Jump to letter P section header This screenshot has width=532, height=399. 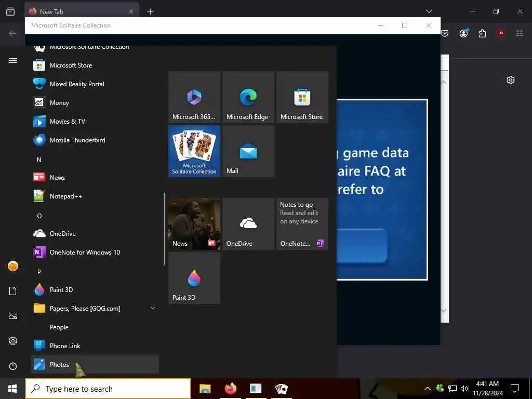(x=39, y=272)
